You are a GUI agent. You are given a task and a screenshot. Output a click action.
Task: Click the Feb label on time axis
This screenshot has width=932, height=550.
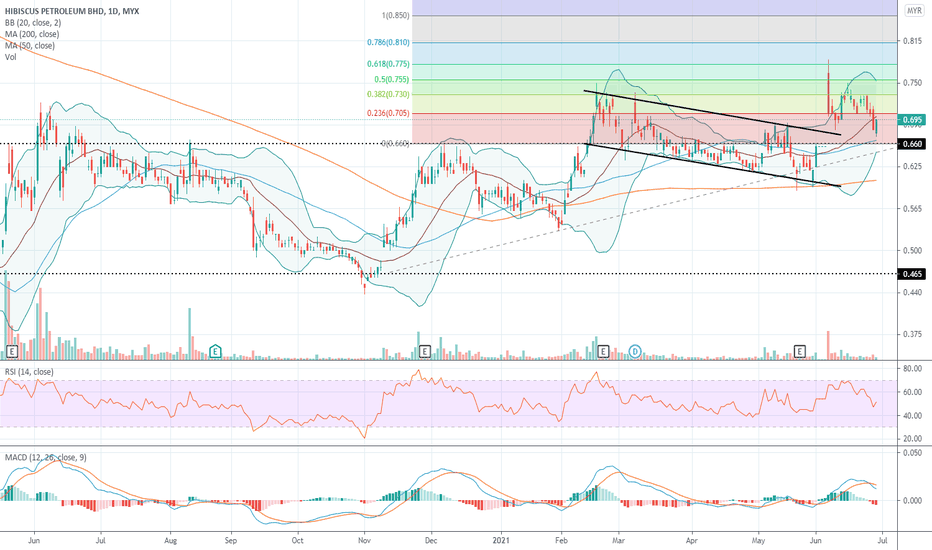coord(561,540)
